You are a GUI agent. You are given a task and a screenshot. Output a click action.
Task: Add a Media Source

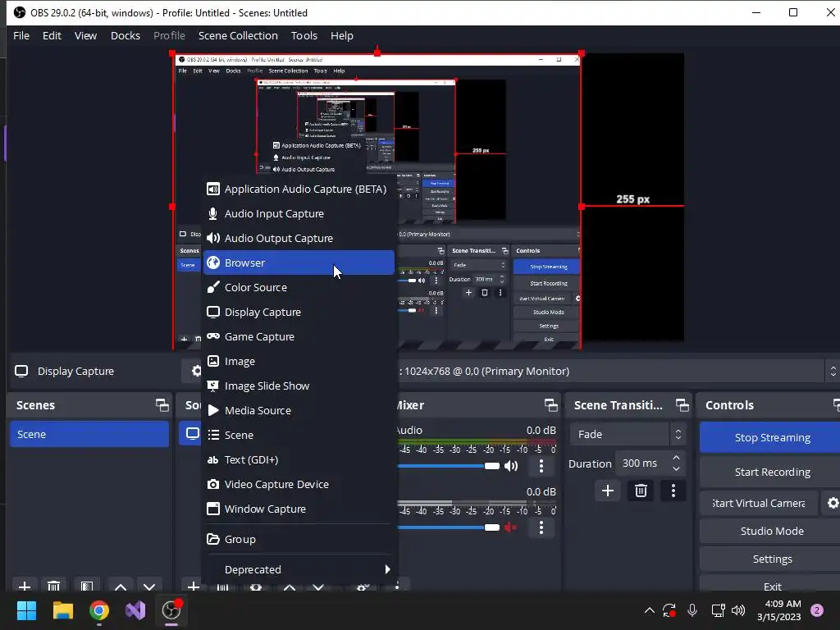tap(299, 411)
